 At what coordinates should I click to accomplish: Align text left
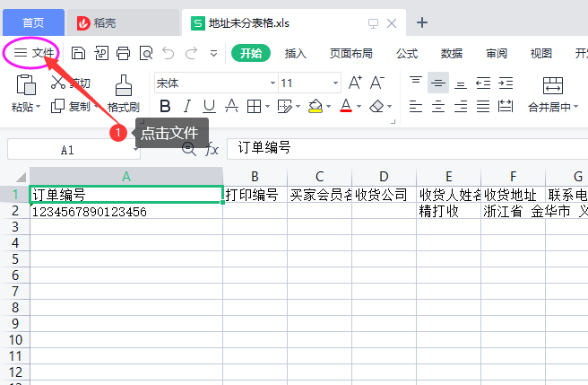pos(416,107)
